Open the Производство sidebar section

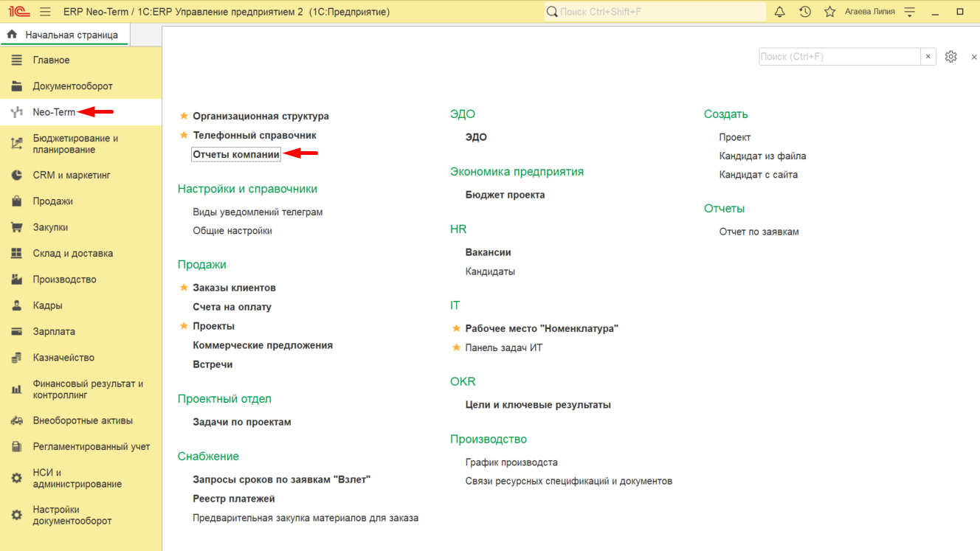pyautogui.click(x=80, y=280)
